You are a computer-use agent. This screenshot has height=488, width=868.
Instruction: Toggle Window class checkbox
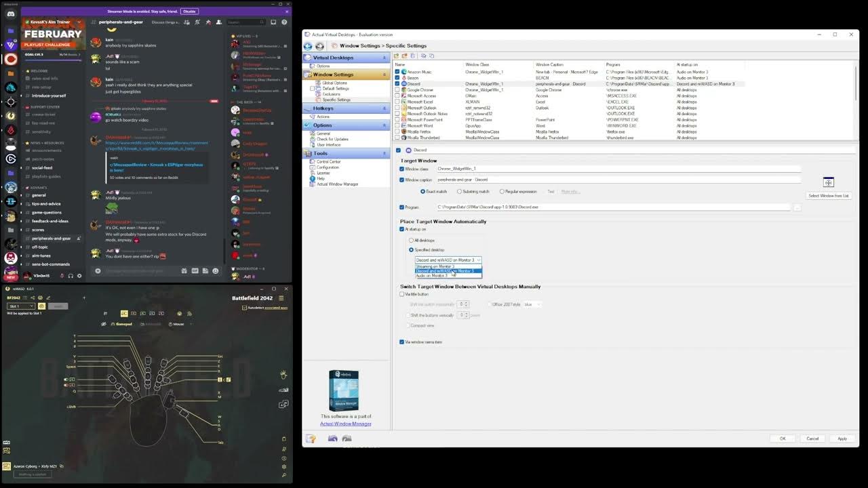coord(401,169)
